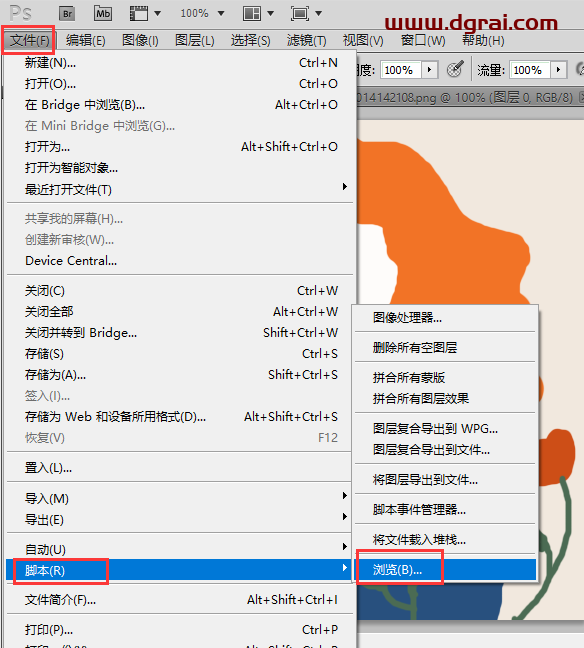Click the screen mode icon
Screen dimensions: 584x648
tap(300, 14)
